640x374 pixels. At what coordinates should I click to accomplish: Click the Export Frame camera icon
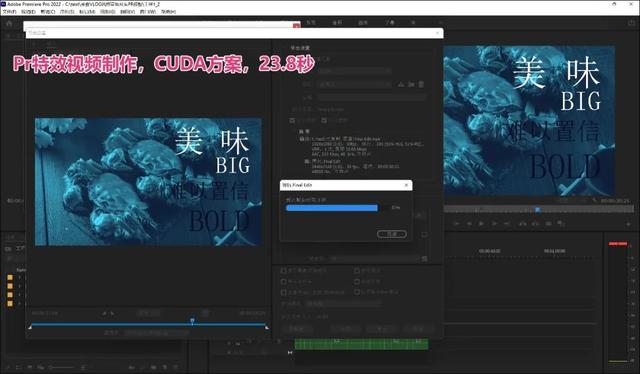549,224
